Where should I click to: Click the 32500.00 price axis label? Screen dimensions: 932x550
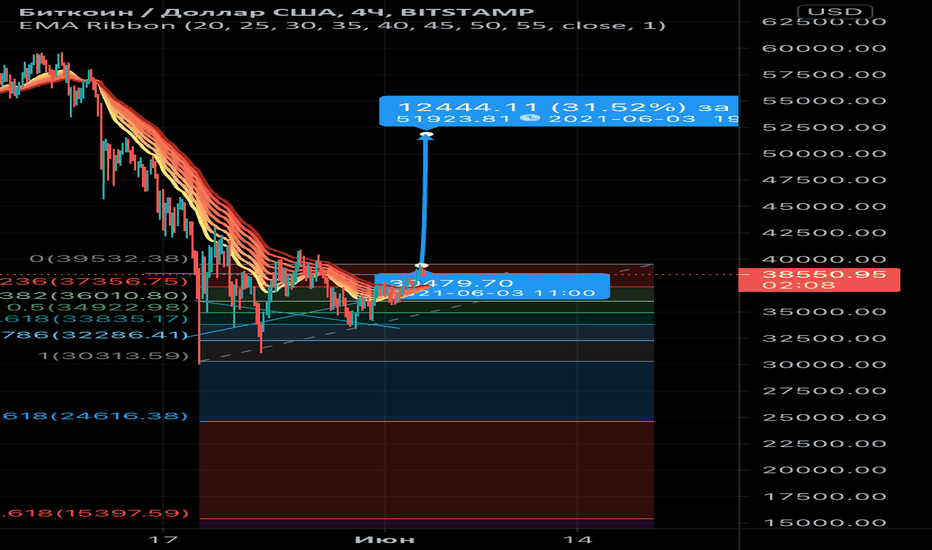[824, 338]
